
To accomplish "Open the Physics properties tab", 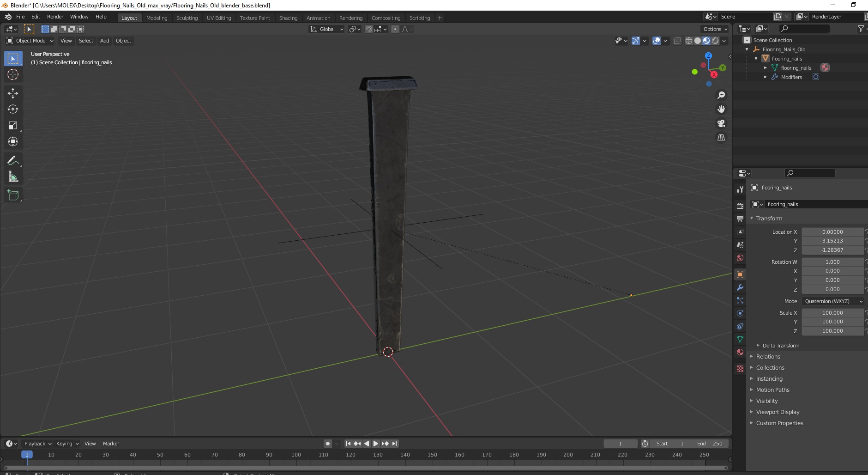I will point(740,313).
